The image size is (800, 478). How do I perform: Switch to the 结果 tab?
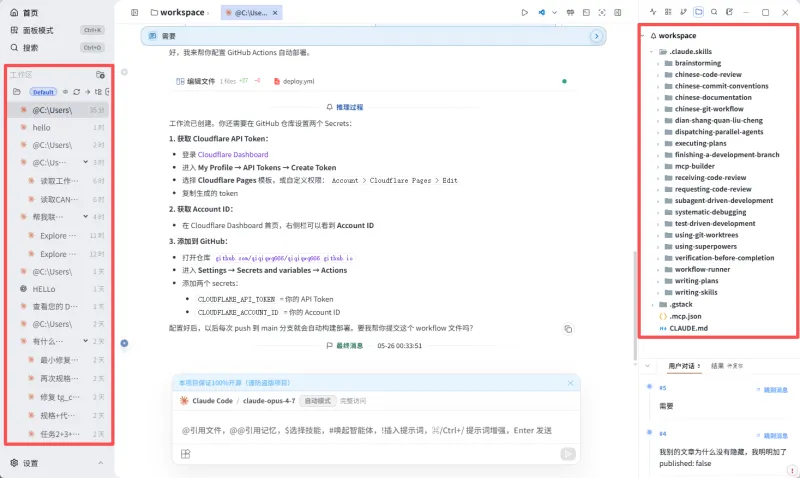coord(727,366)
